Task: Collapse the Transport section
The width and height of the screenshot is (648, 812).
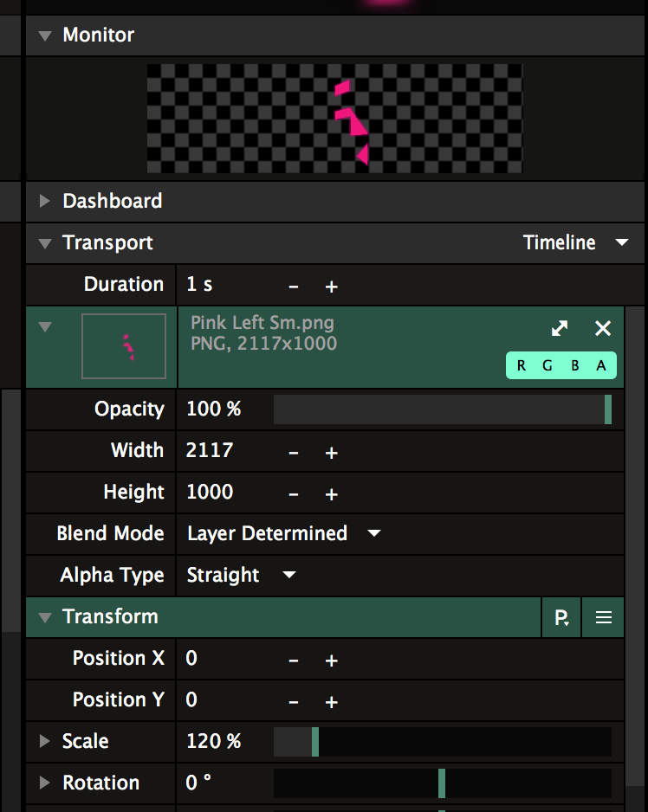Action: [x=44, y=243]
